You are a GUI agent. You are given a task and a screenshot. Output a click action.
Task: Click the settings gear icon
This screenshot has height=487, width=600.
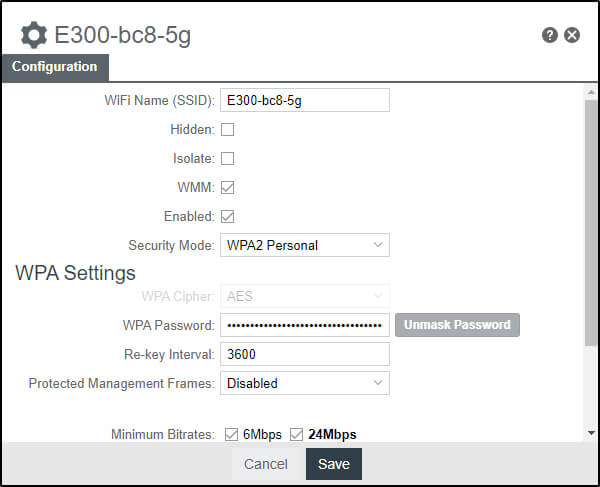point(34,36)
